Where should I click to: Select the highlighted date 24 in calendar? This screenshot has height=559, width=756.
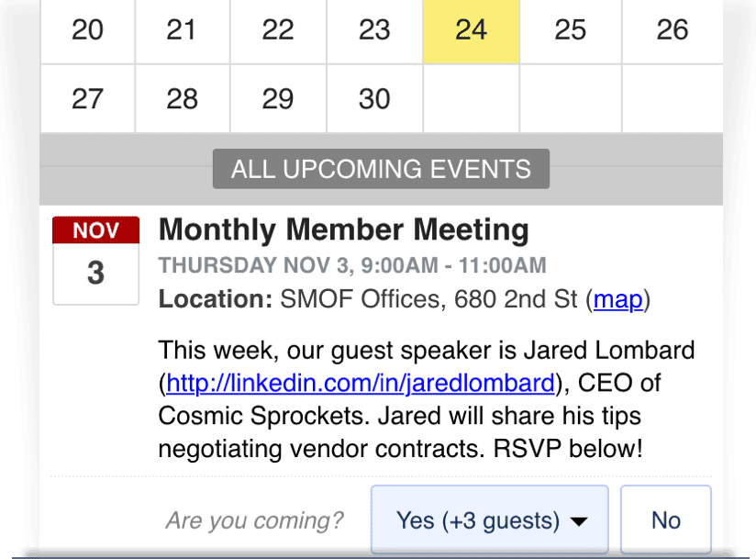471,30
